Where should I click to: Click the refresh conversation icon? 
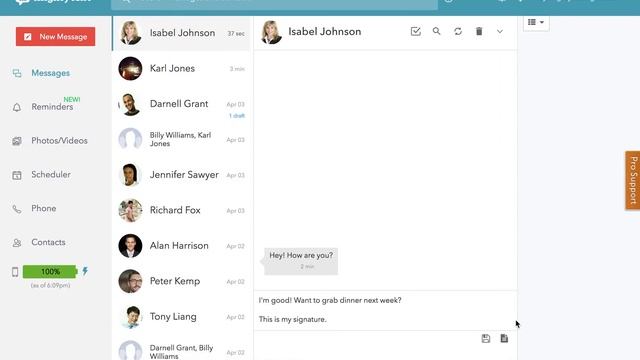click(458, 31)
